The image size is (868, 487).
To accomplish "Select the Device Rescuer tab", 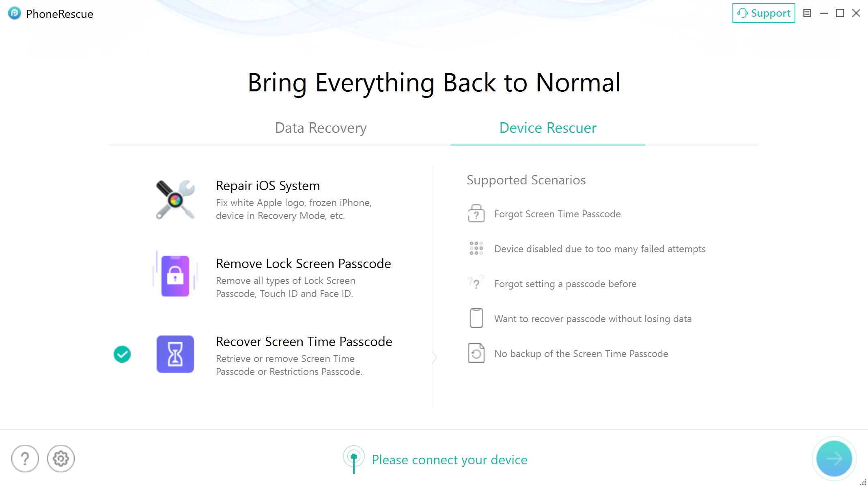I will pos(547,128).
